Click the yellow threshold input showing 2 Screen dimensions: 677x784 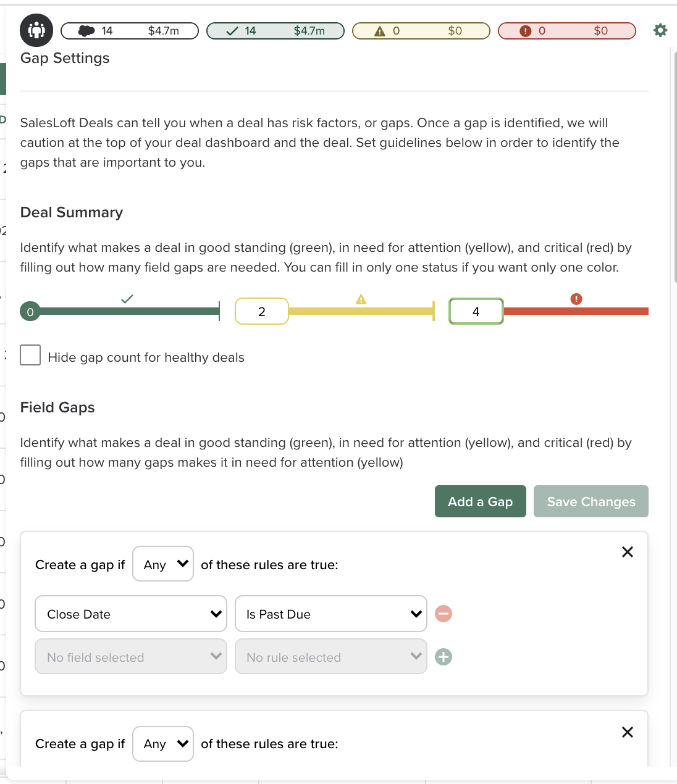[261, 311]
